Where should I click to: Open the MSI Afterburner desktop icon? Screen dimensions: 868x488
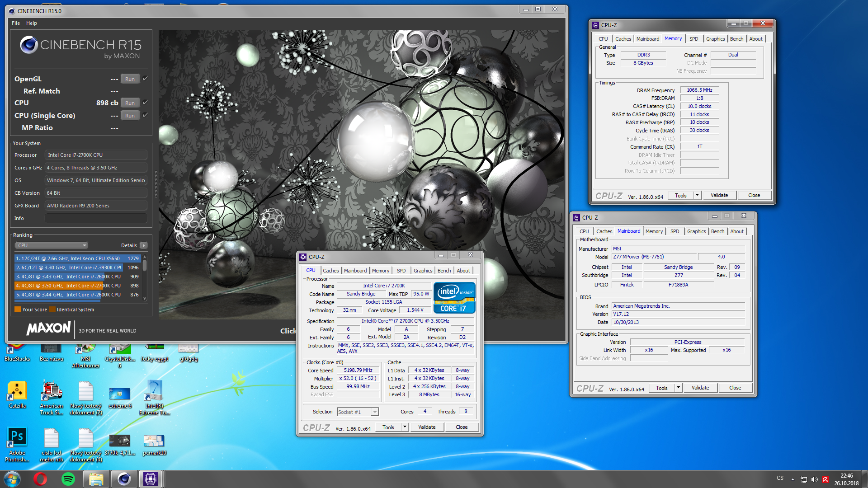pos(85,355)
